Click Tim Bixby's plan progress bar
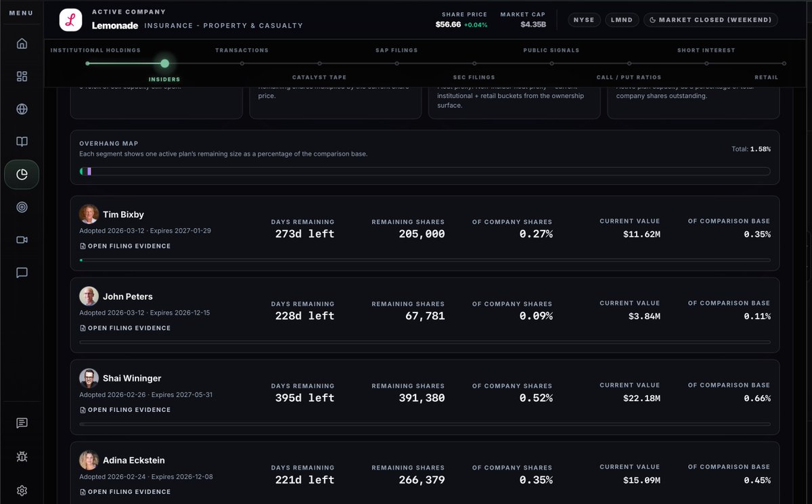The image size is (812, 504). tap(425, 260)
